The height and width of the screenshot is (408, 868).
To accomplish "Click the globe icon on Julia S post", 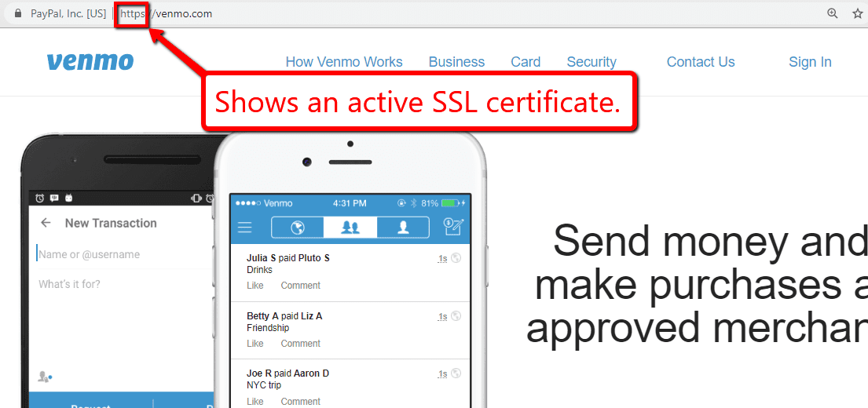I will point(456,258).
